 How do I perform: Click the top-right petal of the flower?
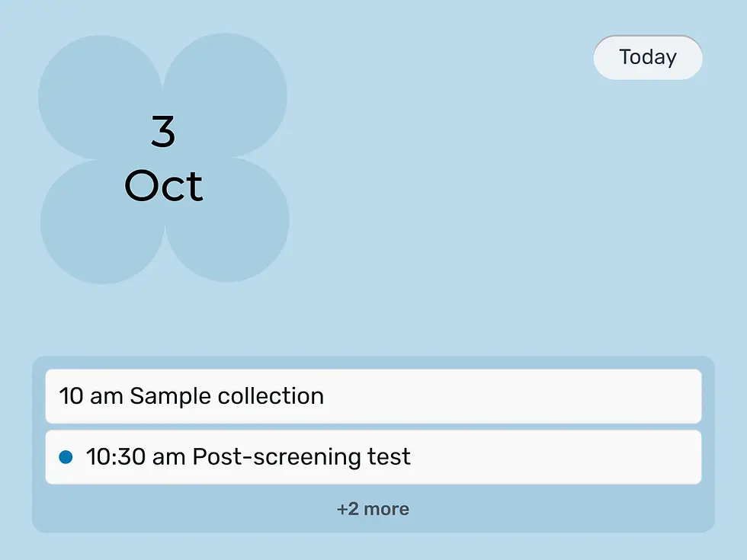click(x=226, y=95)
